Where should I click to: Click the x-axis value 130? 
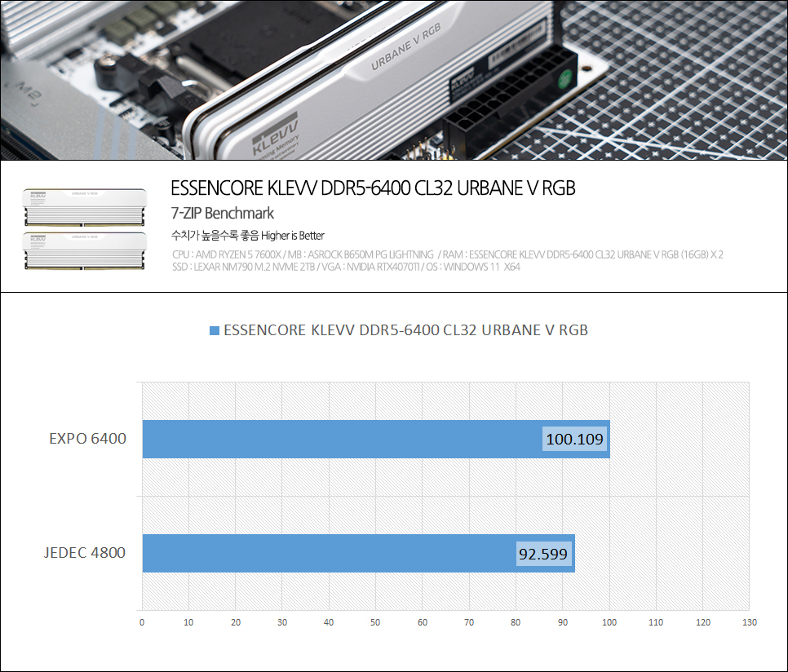[750, 622]
